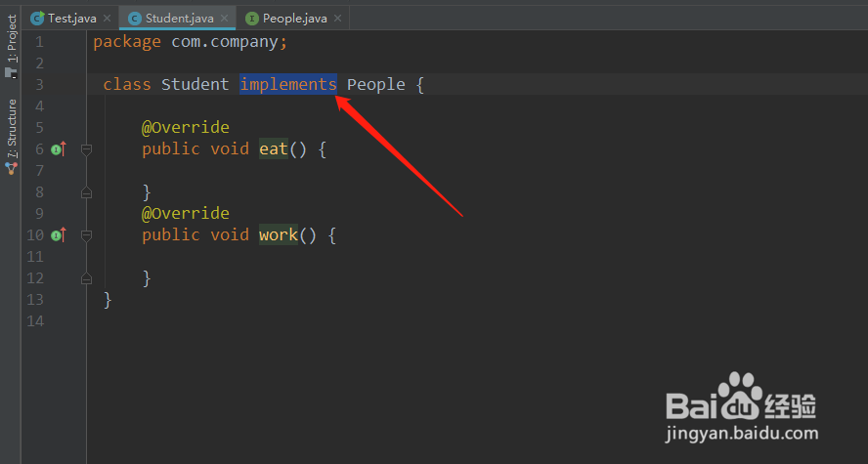Image resolution: width=868 pixels, height=464 pixels.
Task: Open the 7: Structure tool window
Action: click(x=11, y=137)
